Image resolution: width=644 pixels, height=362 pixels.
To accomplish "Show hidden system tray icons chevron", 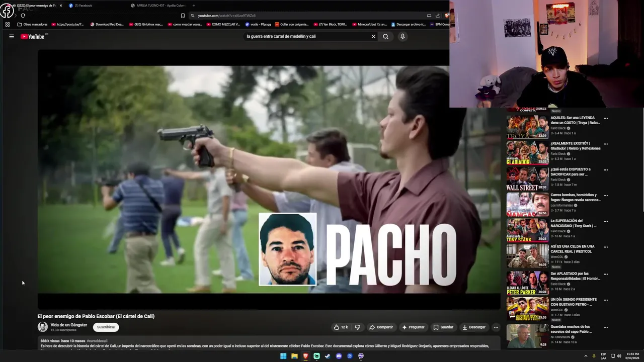I will 586,356.
